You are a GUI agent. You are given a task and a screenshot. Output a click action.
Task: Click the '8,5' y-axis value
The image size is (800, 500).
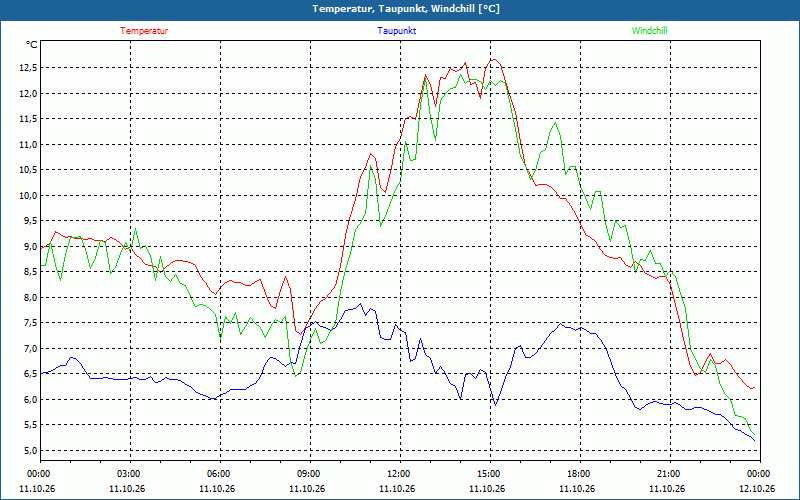click(31, 272)
